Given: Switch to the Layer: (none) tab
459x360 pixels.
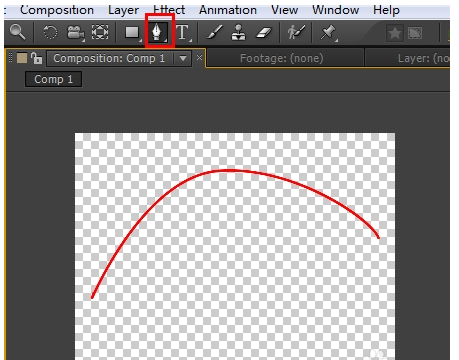Looking at the screenshot, I should [x=423, y=58].
